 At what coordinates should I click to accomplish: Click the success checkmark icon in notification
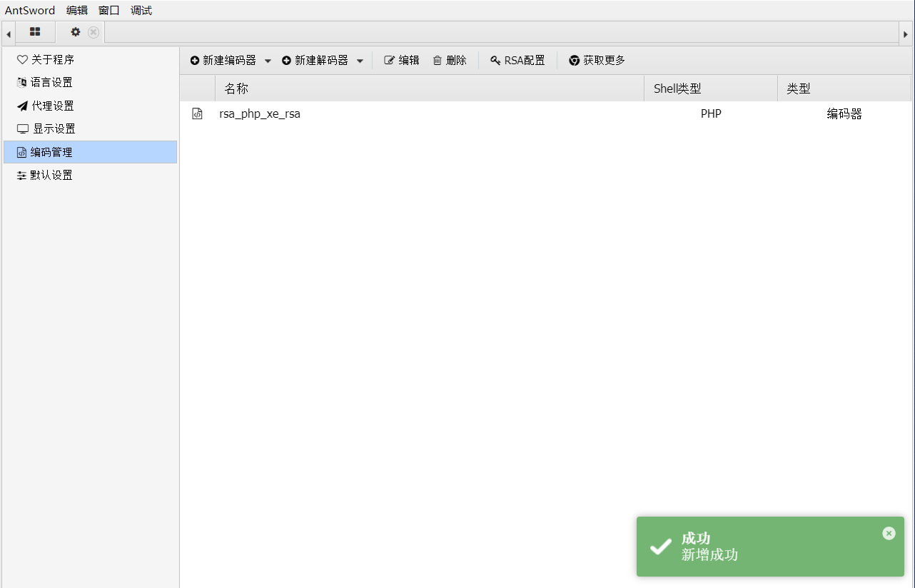[661, 547]
